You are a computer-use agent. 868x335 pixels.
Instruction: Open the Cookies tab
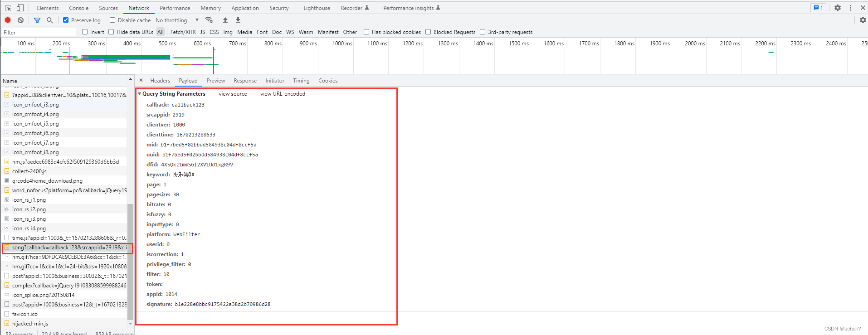click(328, 81)
